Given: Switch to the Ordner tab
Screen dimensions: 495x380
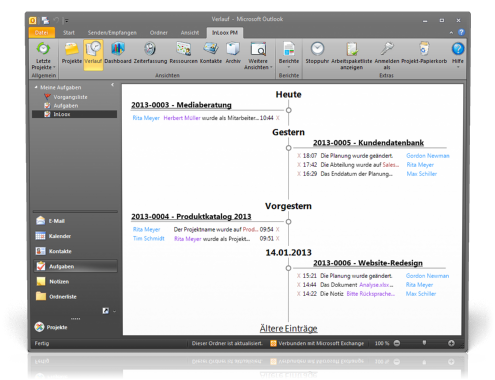Looking at the screenshot, I should 158,33.
